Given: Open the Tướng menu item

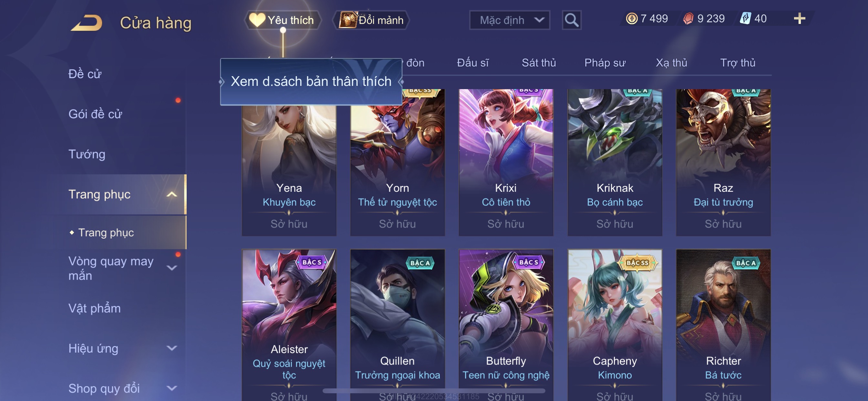Looking at the screenshot, I should pos(87,154).
